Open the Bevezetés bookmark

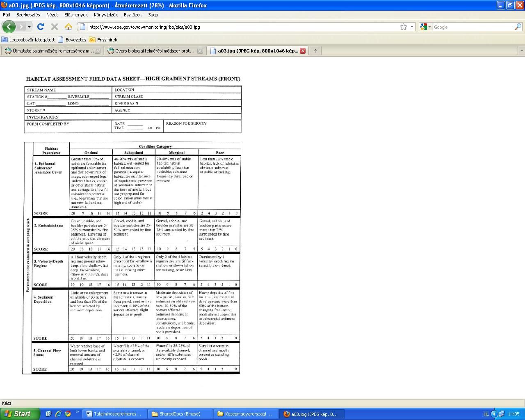point(72,40)
